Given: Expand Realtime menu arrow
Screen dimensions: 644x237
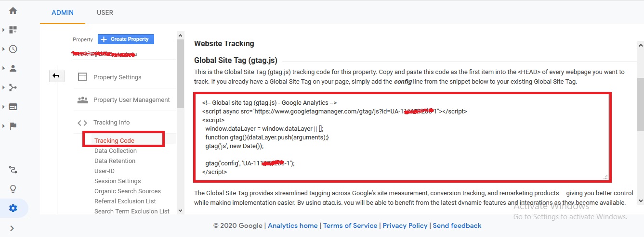Looking at the screenshot, I should pyautogui.click(x=4, y=49).
